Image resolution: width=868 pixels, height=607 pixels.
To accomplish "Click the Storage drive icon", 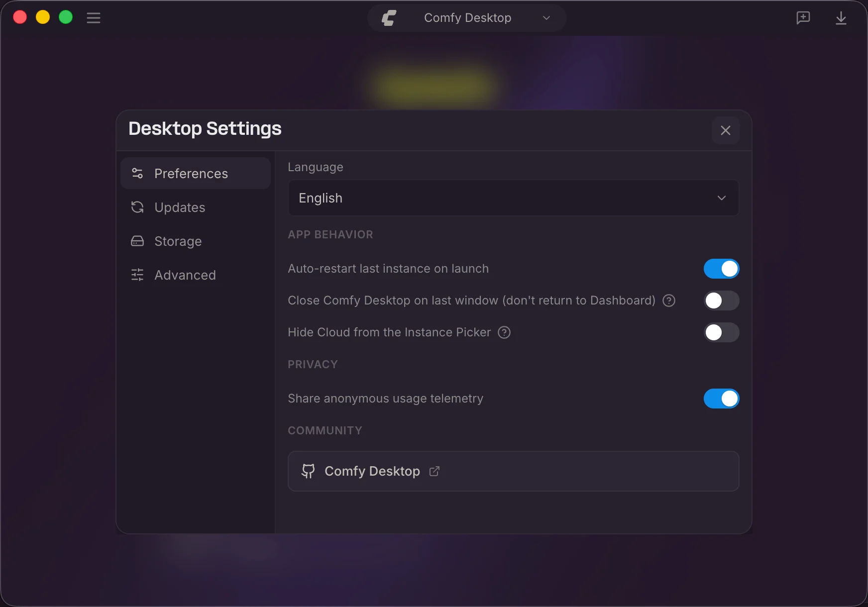I will (137, 241).
